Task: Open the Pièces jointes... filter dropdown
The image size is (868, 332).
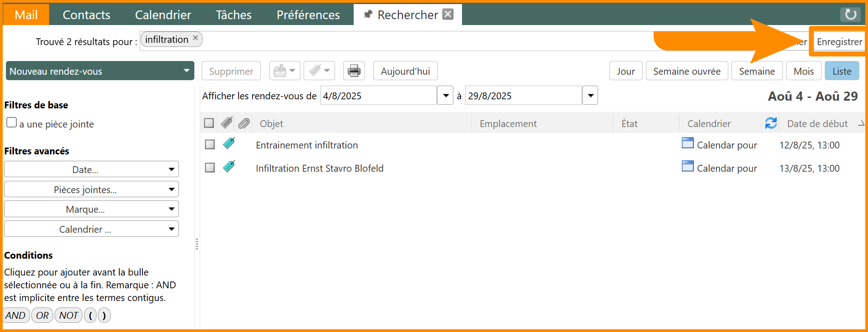Action: tap(91, 189)
